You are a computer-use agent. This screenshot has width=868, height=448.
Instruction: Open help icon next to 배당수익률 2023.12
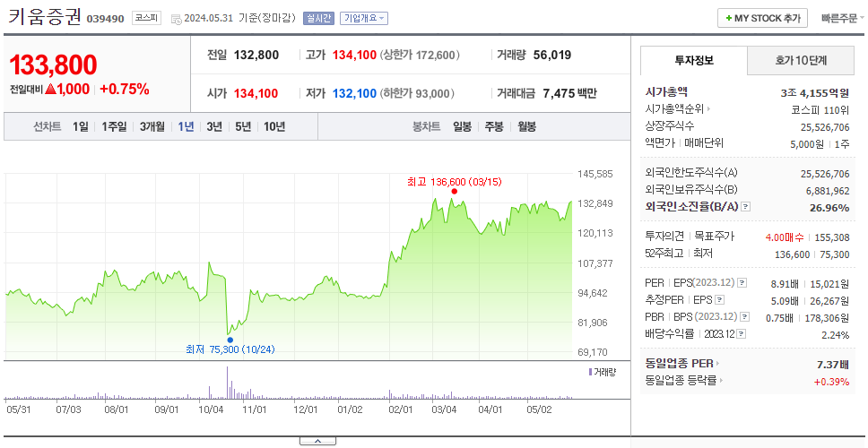click(742, 334)
